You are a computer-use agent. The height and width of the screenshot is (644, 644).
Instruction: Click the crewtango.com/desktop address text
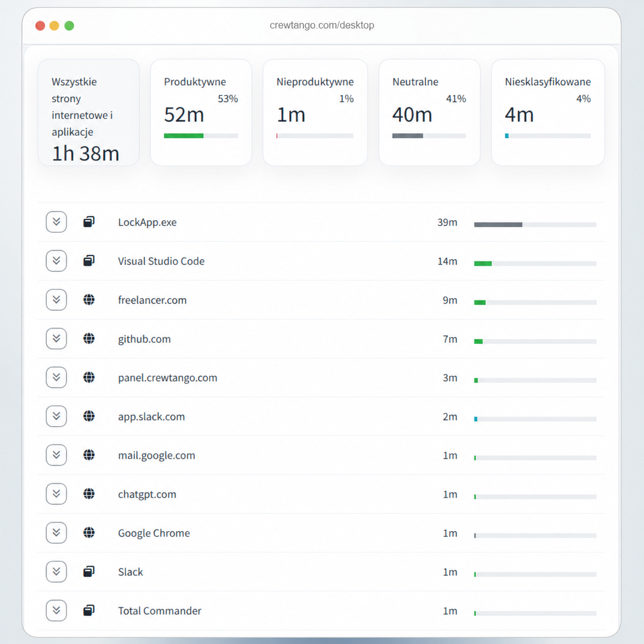tap(322, 25)
